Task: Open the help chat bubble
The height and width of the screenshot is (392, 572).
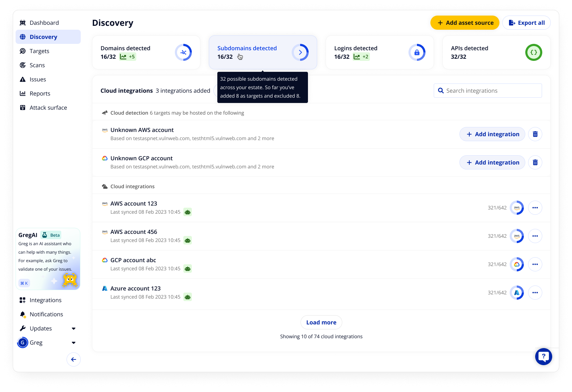Action: [x=543, y=357]
